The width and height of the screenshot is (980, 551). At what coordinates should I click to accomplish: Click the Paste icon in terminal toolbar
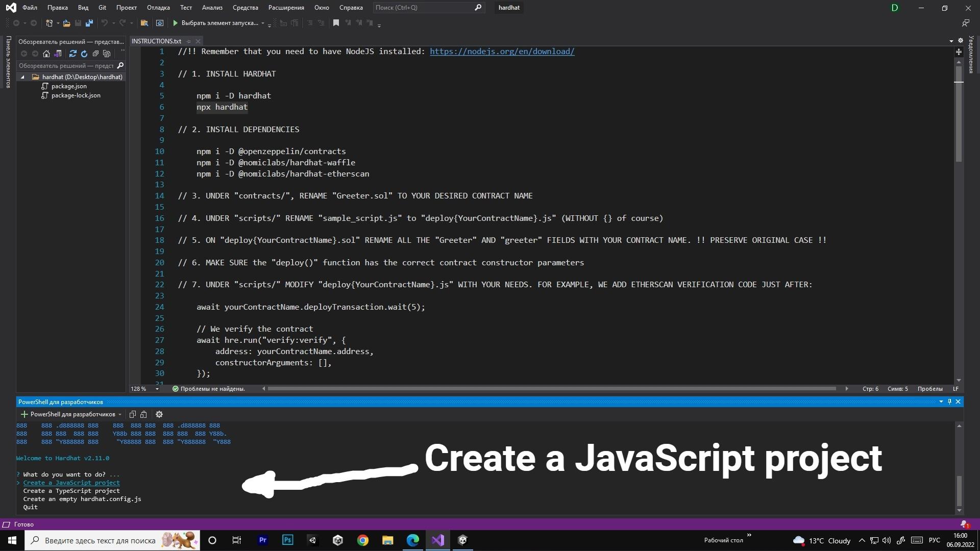pyautogui.click(x=144, y=414)
